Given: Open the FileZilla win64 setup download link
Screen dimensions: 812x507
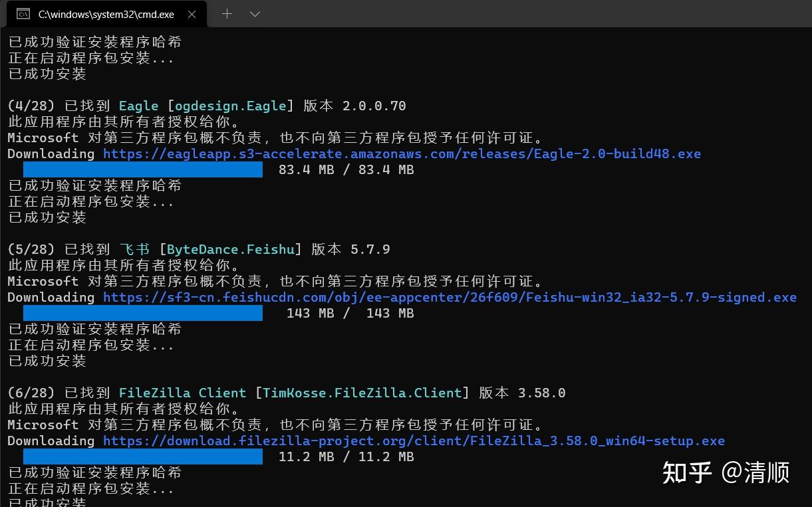Looking at the screenshot, I should [x=414, y=441].
